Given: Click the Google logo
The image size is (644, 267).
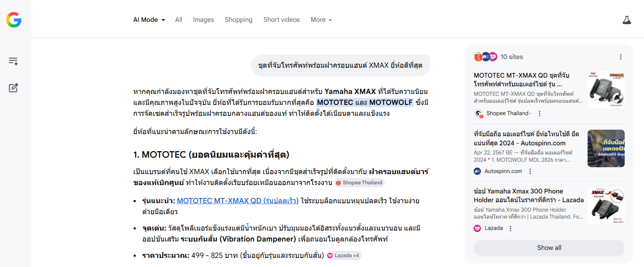Looking at the screenshot, I should pos(14,20).
